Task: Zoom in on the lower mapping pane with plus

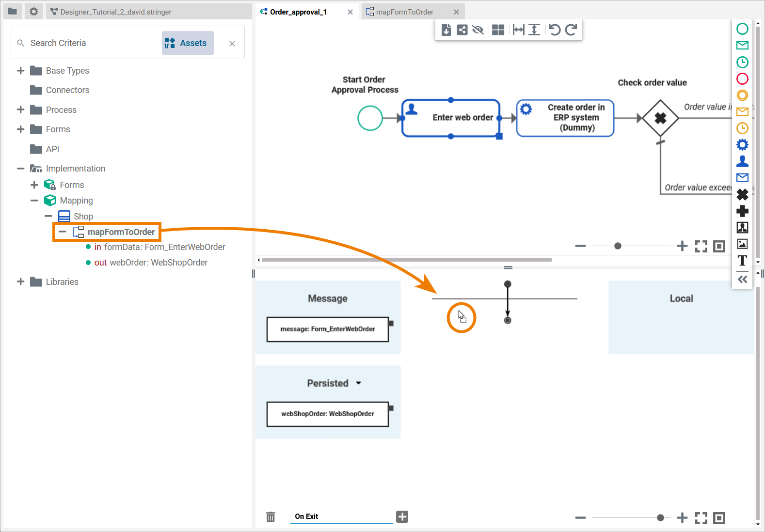Action: click(x=682, y=518)
